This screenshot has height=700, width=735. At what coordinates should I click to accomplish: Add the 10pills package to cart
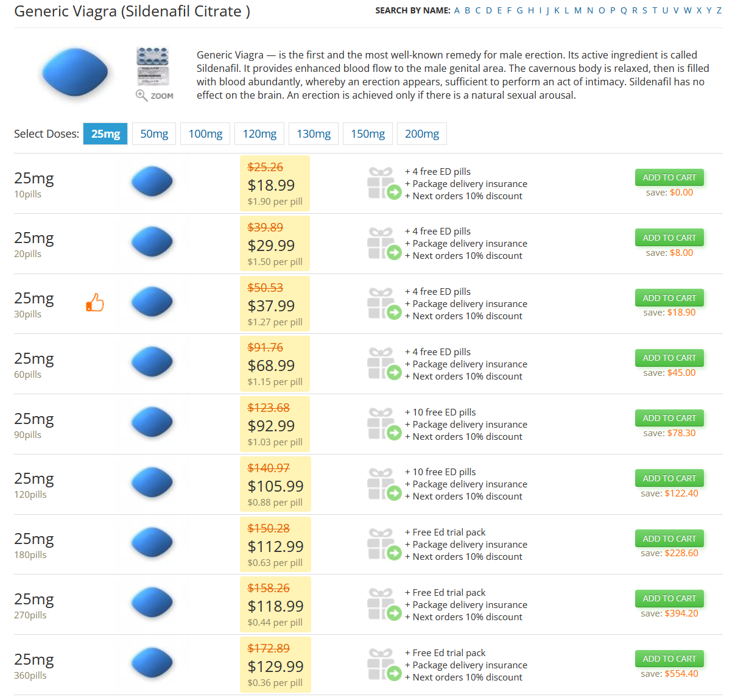tap(669, 177)
